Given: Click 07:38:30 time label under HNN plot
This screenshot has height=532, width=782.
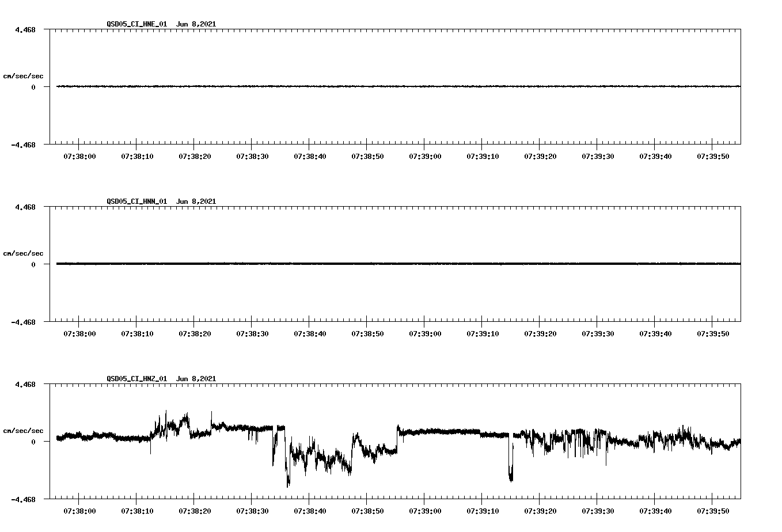Looking at the screenshot, I should (252, 333).
